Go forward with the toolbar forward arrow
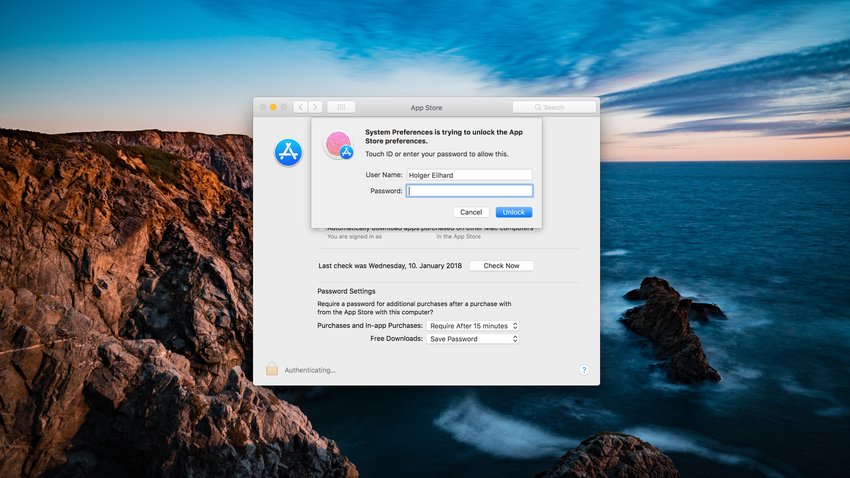The image size is (850, 478). tap(315, 107)
